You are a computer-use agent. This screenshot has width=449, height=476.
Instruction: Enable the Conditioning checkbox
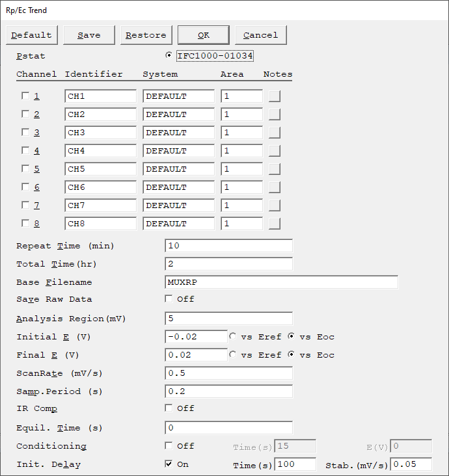point(169,445)
